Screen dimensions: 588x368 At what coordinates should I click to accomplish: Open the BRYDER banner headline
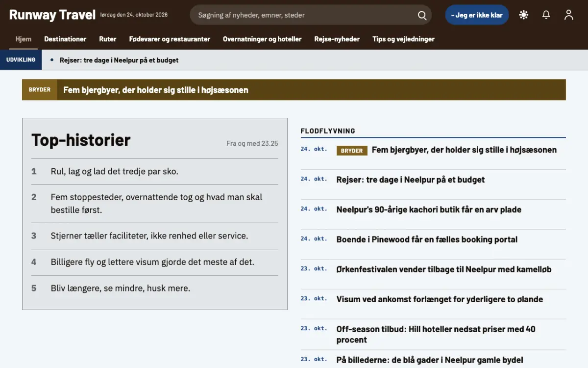click(156, 90)
